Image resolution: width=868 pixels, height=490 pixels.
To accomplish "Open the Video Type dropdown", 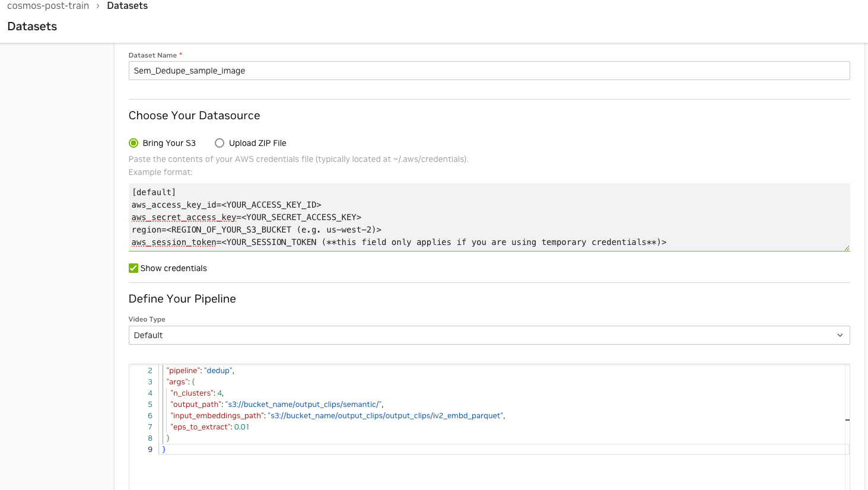I will (x=489, y=335).
